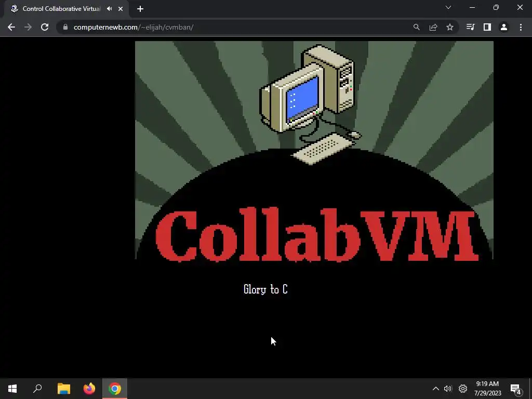Image resolution: width=532 pixels, height=399 pixels.
Task: Go back to the previous page
Action: coord(11,27)
